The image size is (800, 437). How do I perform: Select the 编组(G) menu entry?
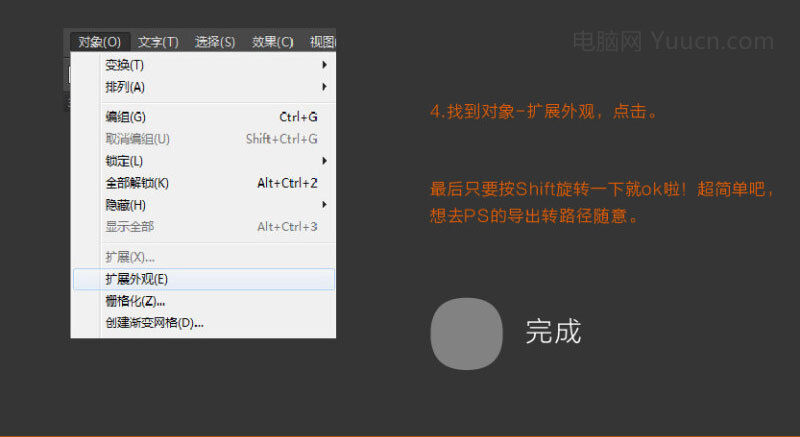point(125,117)
